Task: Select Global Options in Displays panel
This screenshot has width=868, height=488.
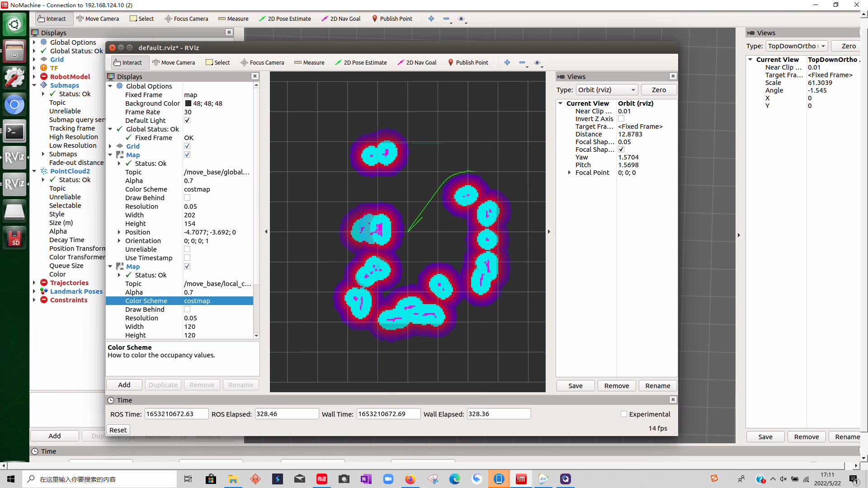Action: tap(148, 85)
